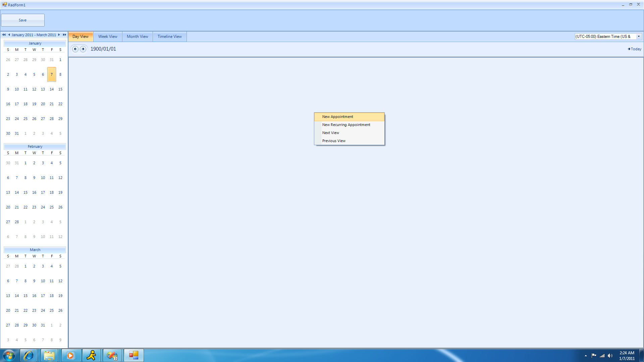Viewport: 644px width, 362px height.
Task: Click the scheduler forward navigation arrow
Action: point(83,49)
